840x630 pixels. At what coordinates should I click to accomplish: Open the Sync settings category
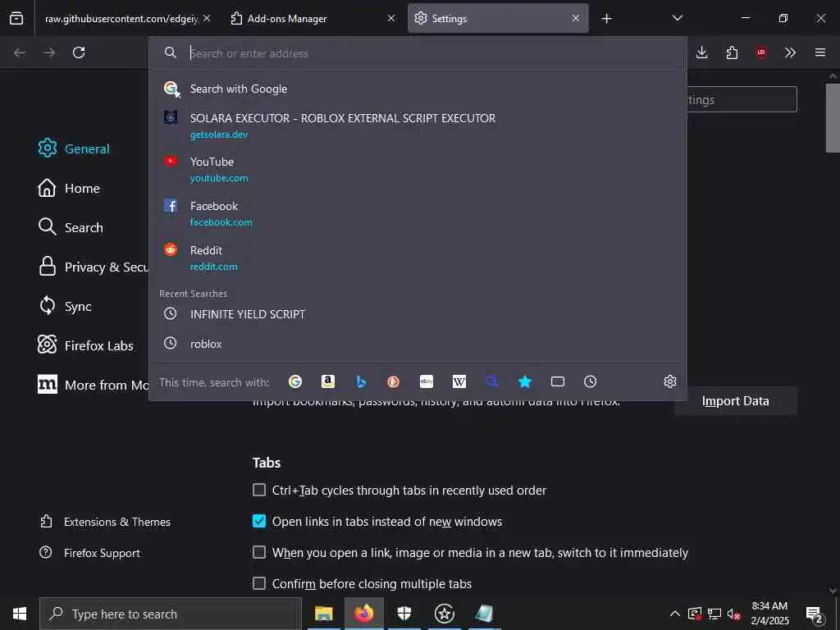point(66,306)
